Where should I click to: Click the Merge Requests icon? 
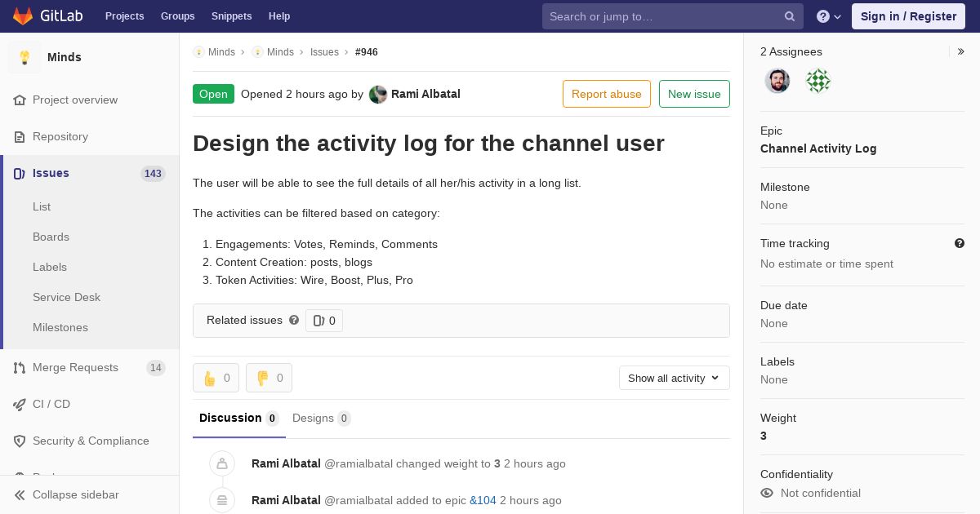[x=20, y=368]
